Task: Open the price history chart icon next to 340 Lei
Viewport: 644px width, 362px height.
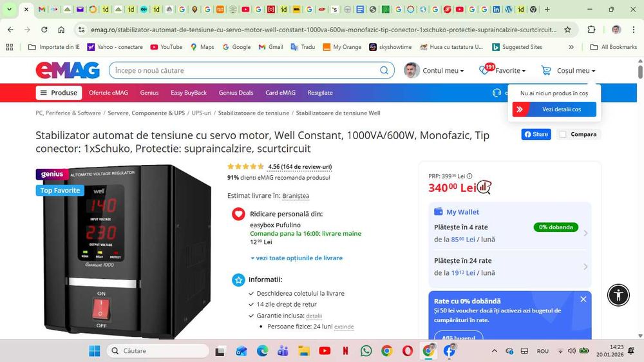Action: [x=484, y=187]
